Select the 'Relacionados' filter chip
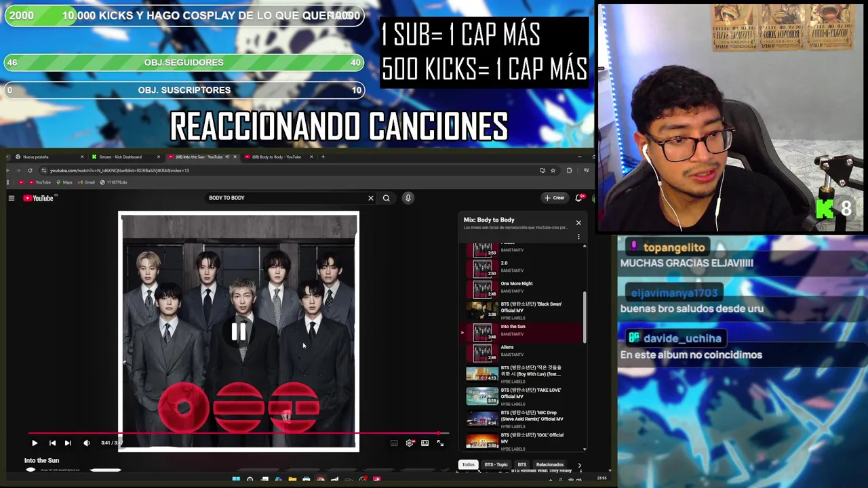Screen dimensions: 868x488 [x=549, y=465]
